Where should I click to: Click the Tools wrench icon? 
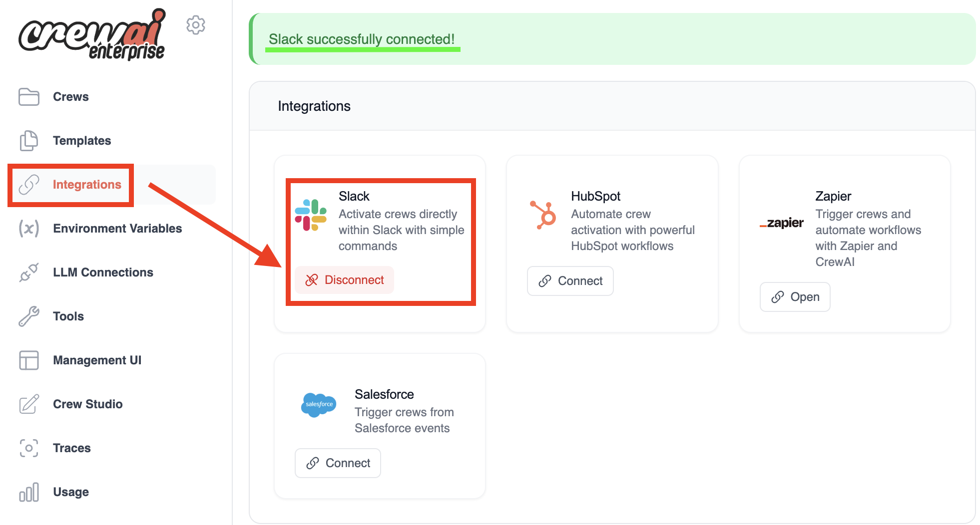coord(28,316)
